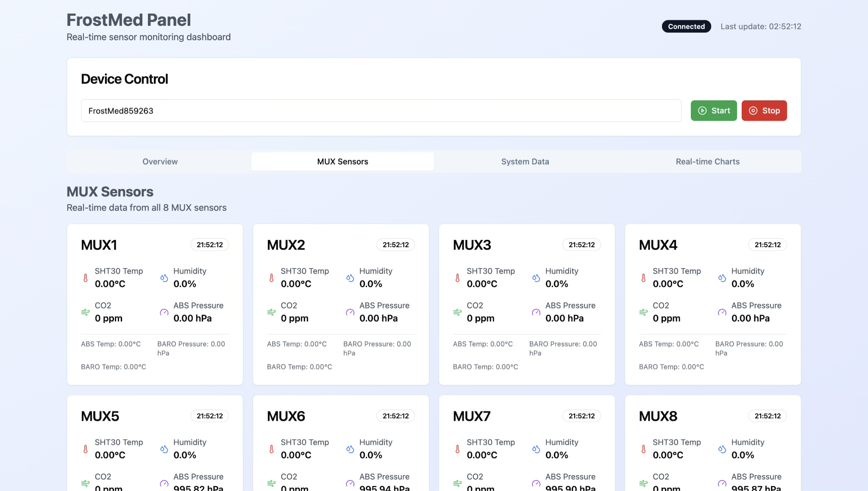Click the MUX7 humidity droplet icon
The width and height of the screenshot is (868, 491).
pyautogui.click(x=536, y=449)
